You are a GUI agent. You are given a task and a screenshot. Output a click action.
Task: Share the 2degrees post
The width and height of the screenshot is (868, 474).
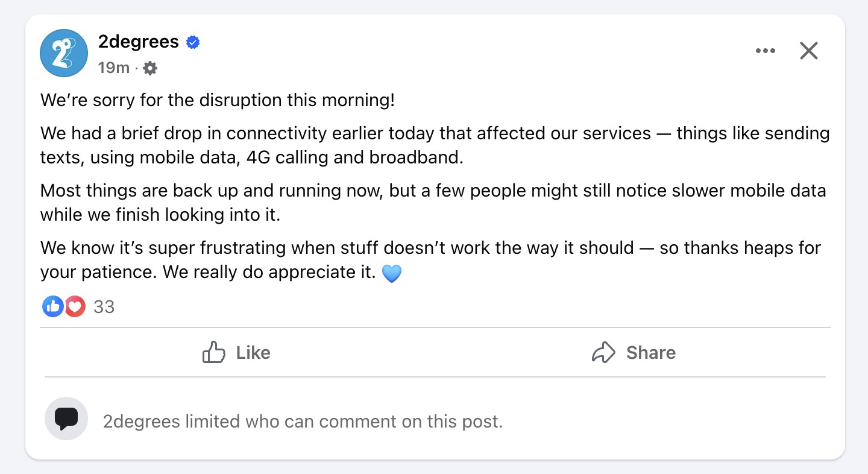pos(634,352)
